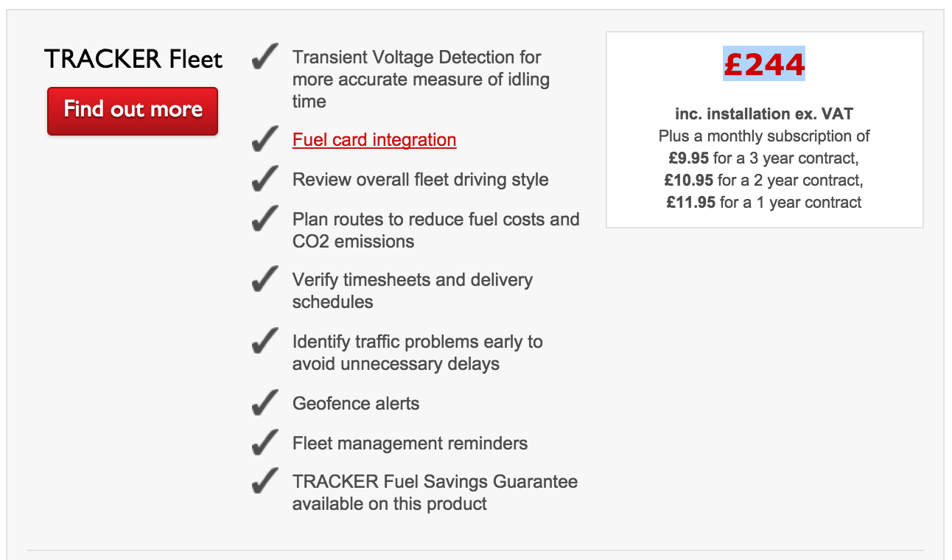Screen dimensions: 952x560
Task: Click the Fleet management reminders text
Action: click(410, 444)
